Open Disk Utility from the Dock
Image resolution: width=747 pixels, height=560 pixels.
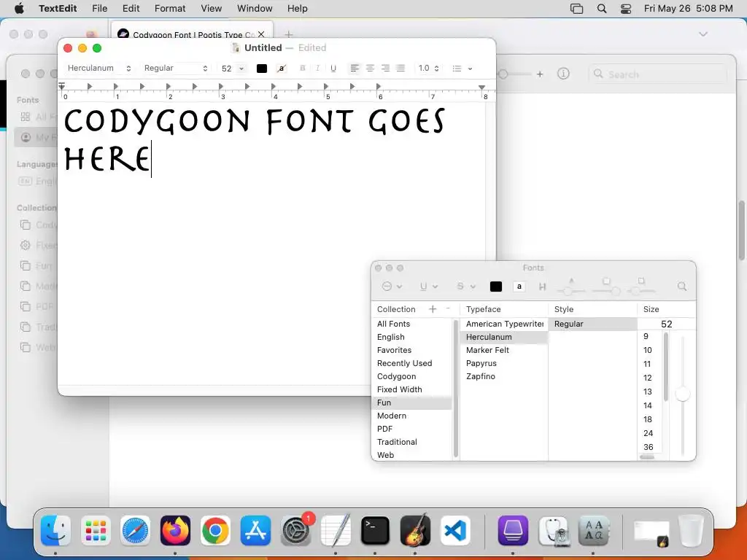coord(553,531)
